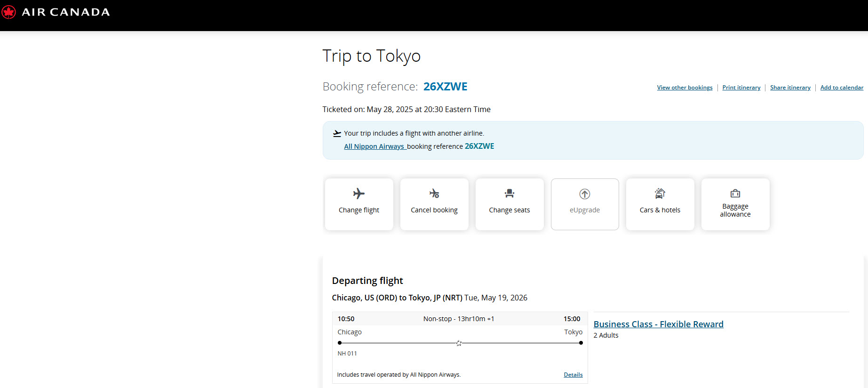
Task: Click the Baggage allowance card text
Action: point(735,210)
